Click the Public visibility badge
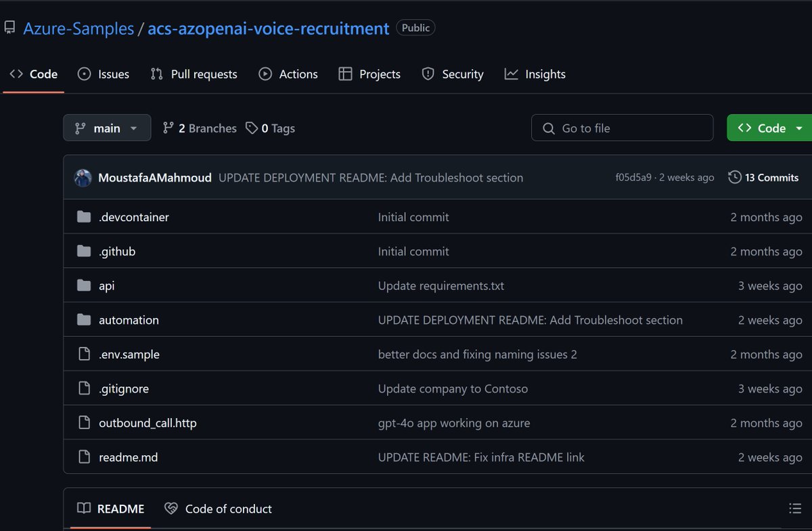This screenshot has width=812, height=531. click(x=415, y=28)
